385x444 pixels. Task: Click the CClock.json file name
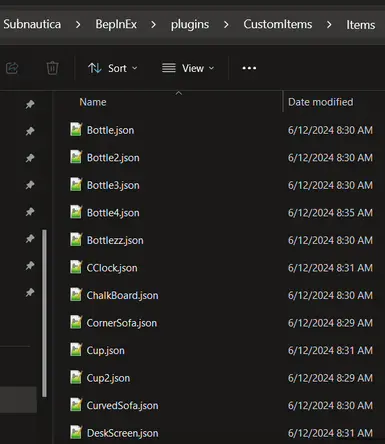pos(112,268)
